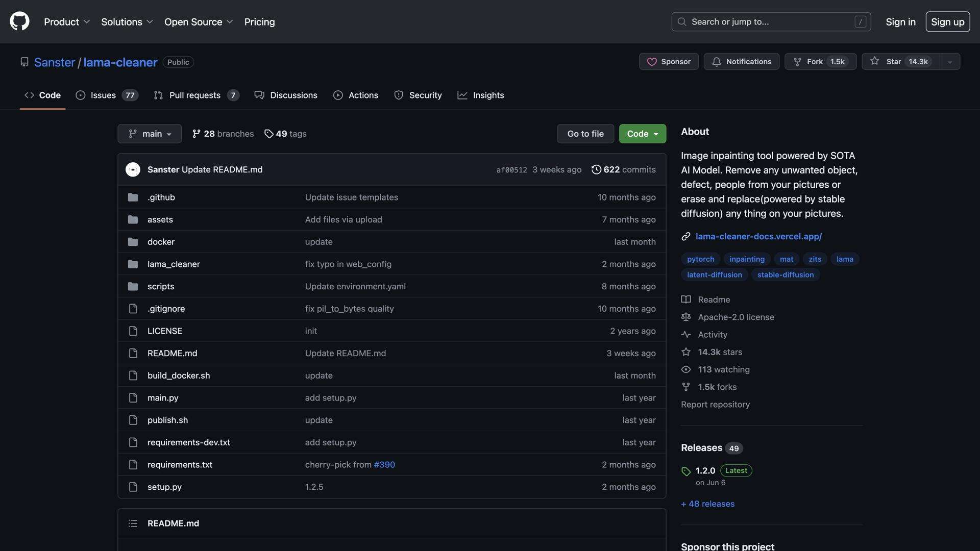
Task: Click the docker folder icon
Action: click(133, 242)
